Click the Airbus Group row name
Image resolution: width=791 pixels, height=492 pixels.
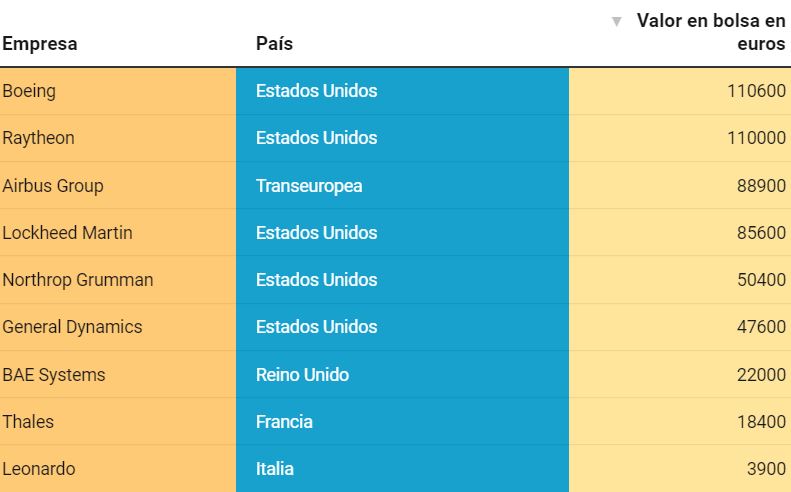pyautogui.click(x=53, y=186)
